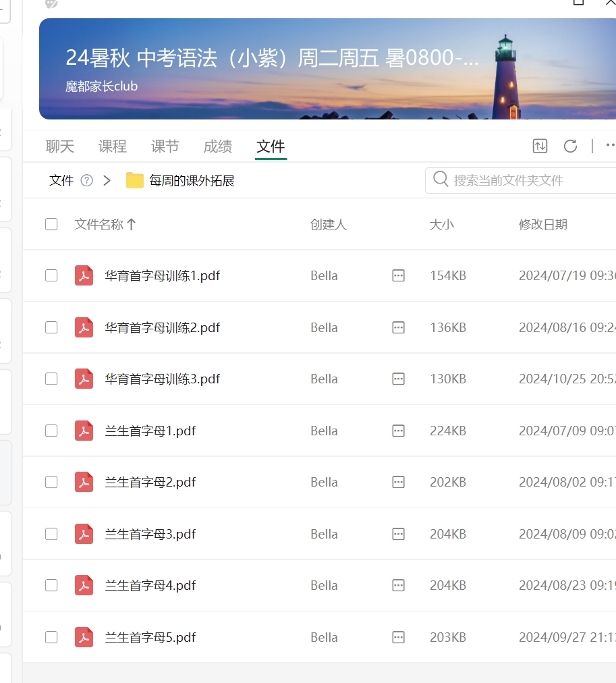Click the refresh icon in toolbar

click(570, 146)
